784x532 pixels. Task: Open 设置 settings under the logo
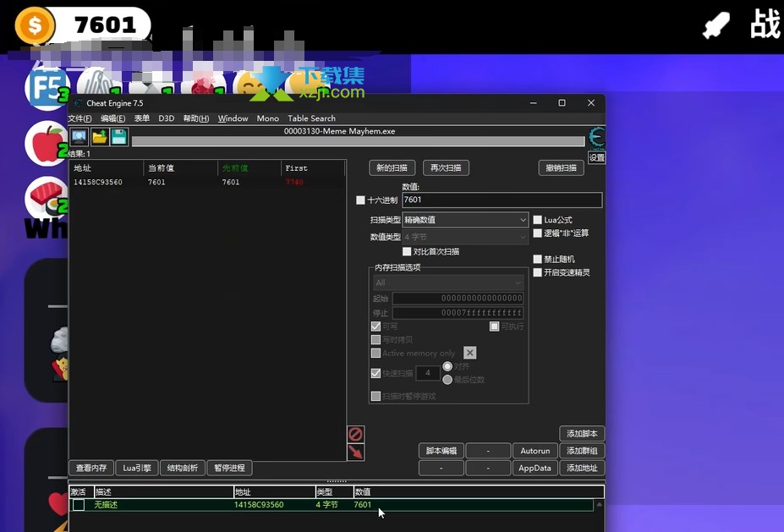pos(596,158)
